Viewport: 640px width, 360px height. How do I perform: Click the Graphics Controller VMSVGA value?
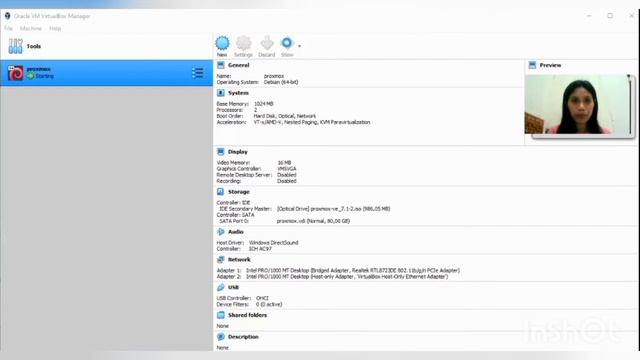point(287,169)
